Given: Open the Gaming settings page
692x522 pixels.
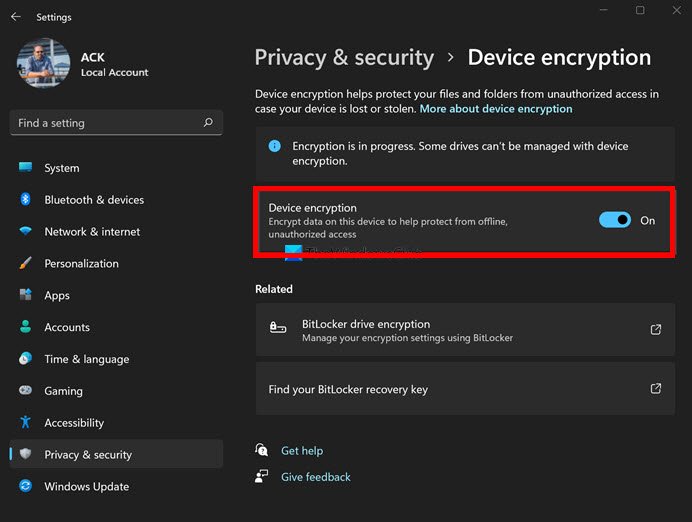Looking at the screenshot, I should (63, 391).
